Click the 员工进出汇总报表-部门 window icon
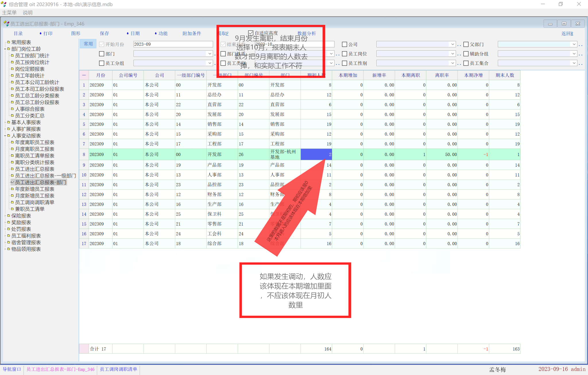Image resolution: width=588 pixels, height=375 pixels. (x=6, y=24)
